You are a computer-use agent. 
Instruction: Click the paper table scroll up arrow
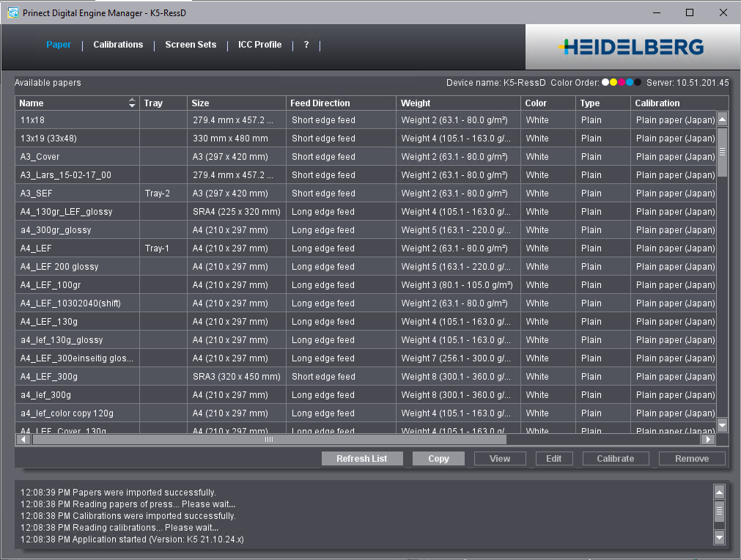[722, 119]
